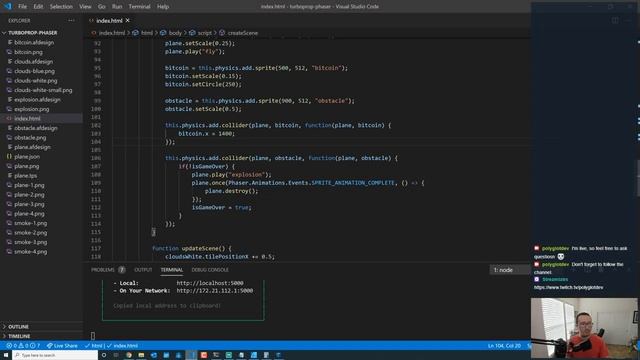Switch to the DEBUG CONSOLE tab

tap(210, 270)
